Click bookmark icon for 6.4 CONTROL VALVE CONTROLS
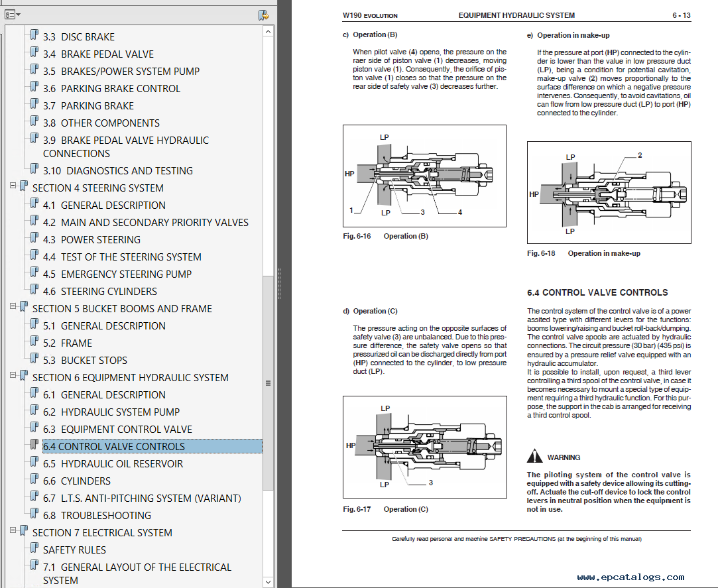 [34, 445]
